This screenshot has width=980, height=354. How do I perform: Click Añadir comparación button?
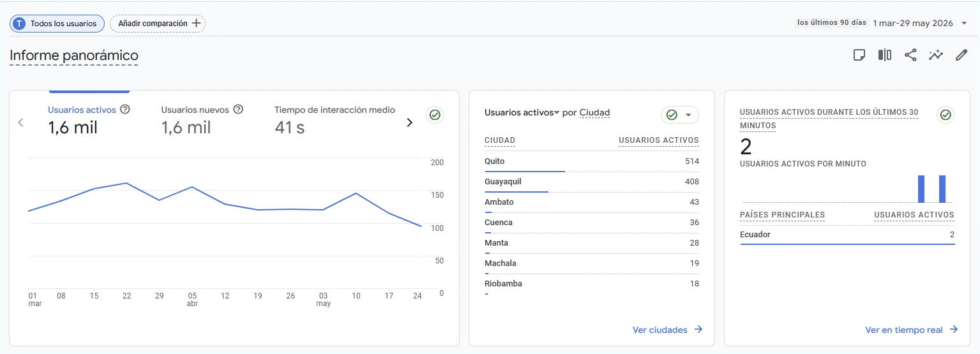158,24
